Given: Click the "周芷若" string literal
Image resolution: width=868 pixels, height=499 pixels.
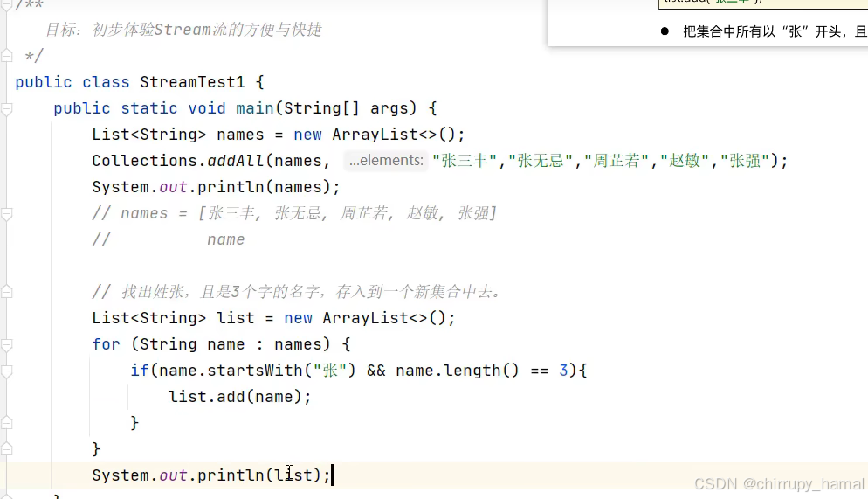Looking at the screenshot, I should tap(617, 161).
